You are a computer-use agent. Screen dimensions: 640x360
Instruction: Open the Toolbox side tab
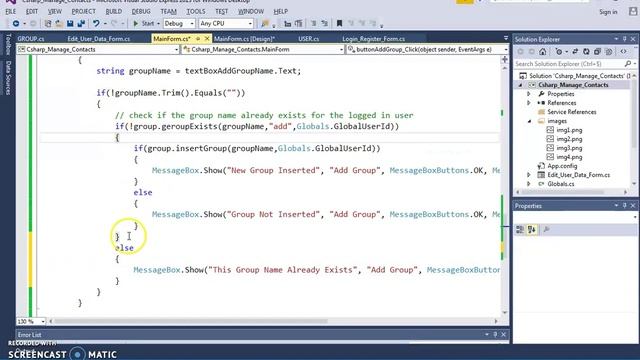pos(8,44)
